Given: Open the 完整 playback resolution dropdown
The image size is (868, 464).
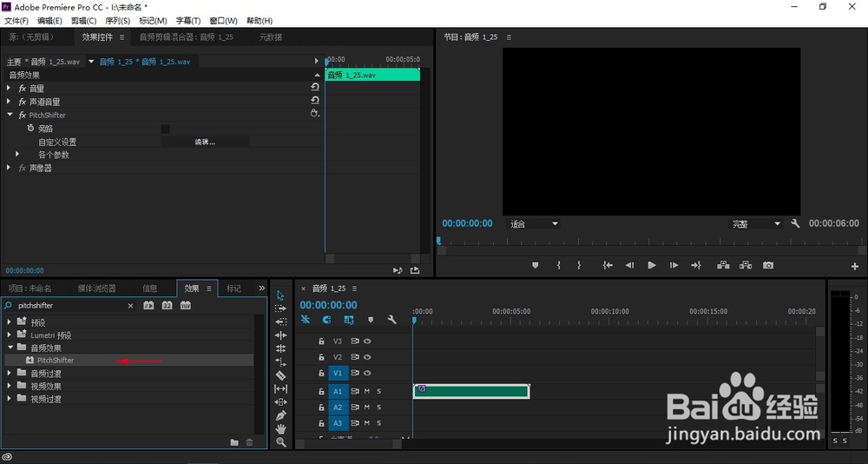Looking at the screenshot, I should tap(756, 224).
